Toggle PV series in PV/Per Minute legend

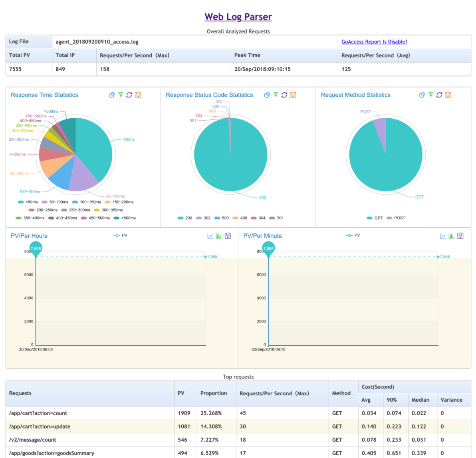353,235
